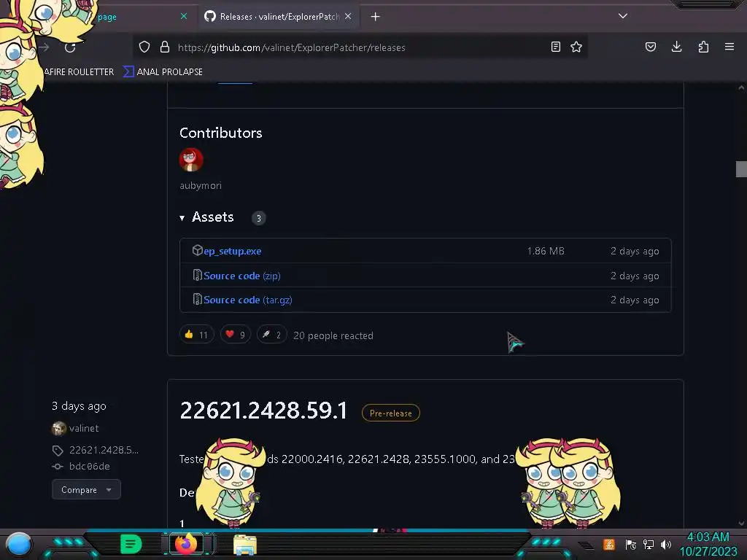This screenshot has height=560, width=747.
Task: Open the shield tracking protection icon
Action: coord(144,47)
